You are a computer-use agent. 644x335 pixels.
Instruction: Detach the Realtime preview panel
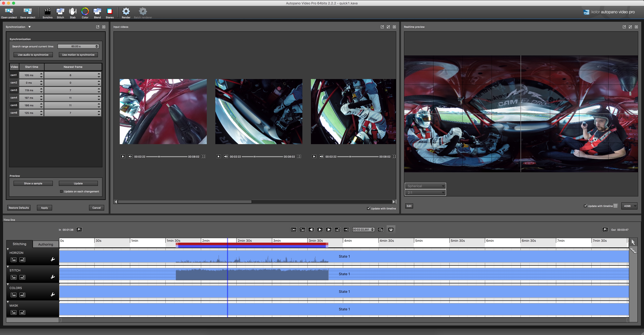pos(624,27)
